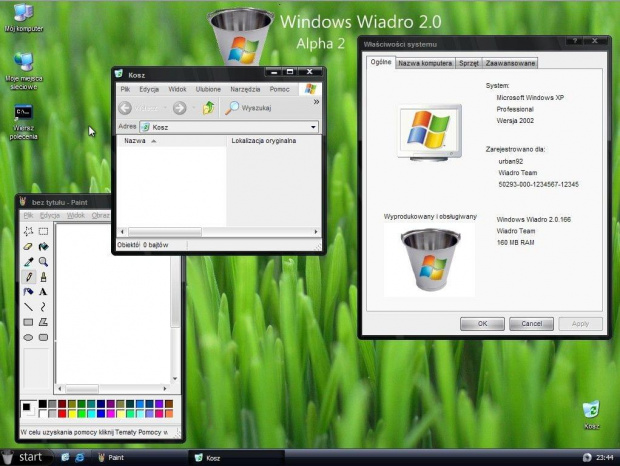Open the Edycja menu in Kosz

click(x=149, y=89)
